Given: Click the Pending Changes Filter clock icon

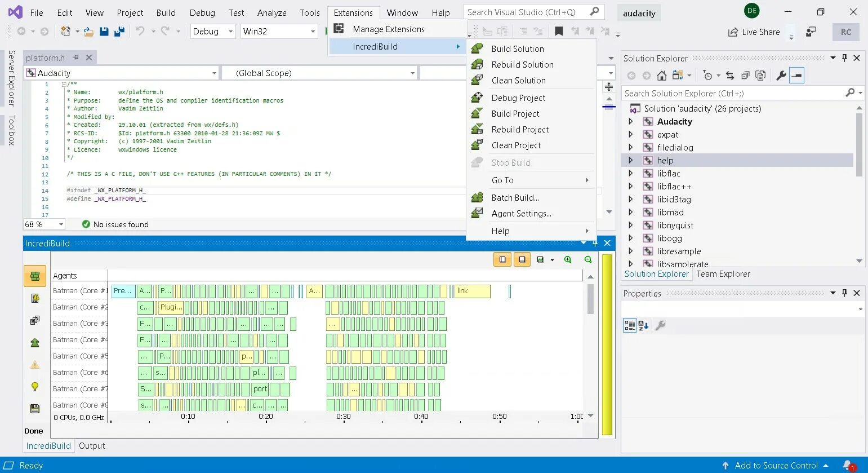Looking at the screenshot, I should (708, 76).
